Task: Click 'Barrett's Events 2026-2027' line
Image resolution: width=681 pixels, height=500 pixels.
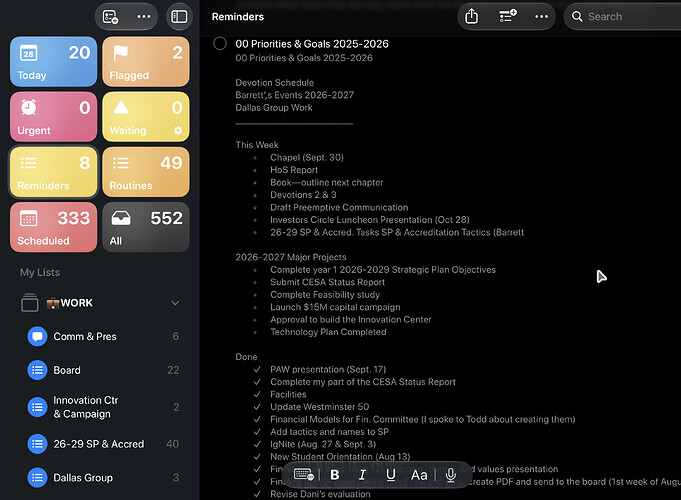Action: click(294, 95)
